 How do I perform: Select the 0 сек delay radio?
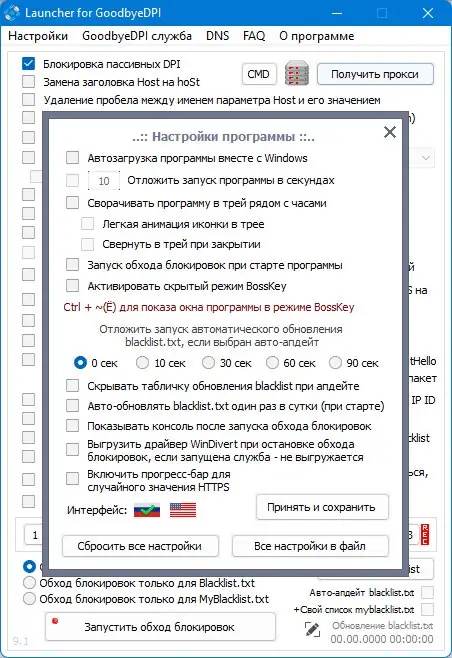[x=80, y=363]
